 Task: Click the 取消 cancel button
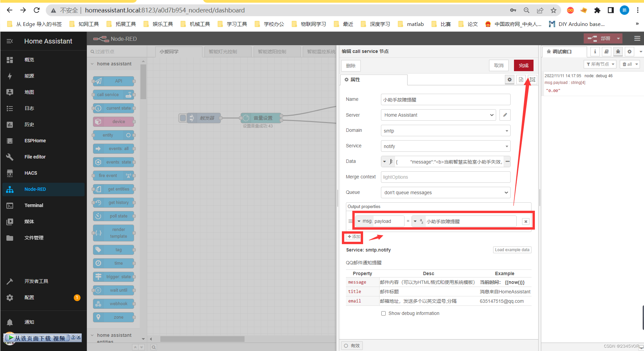coord(499,65)
